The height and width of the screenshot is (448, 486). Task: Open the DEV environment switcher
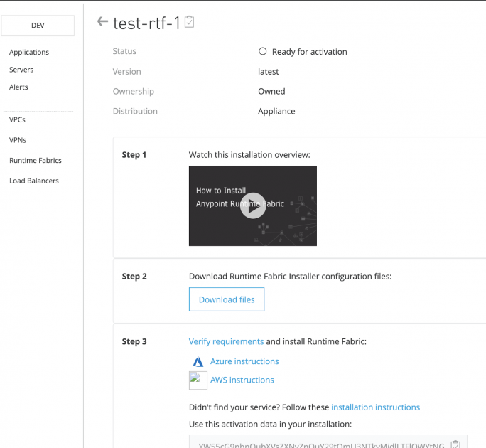(38, 26)
